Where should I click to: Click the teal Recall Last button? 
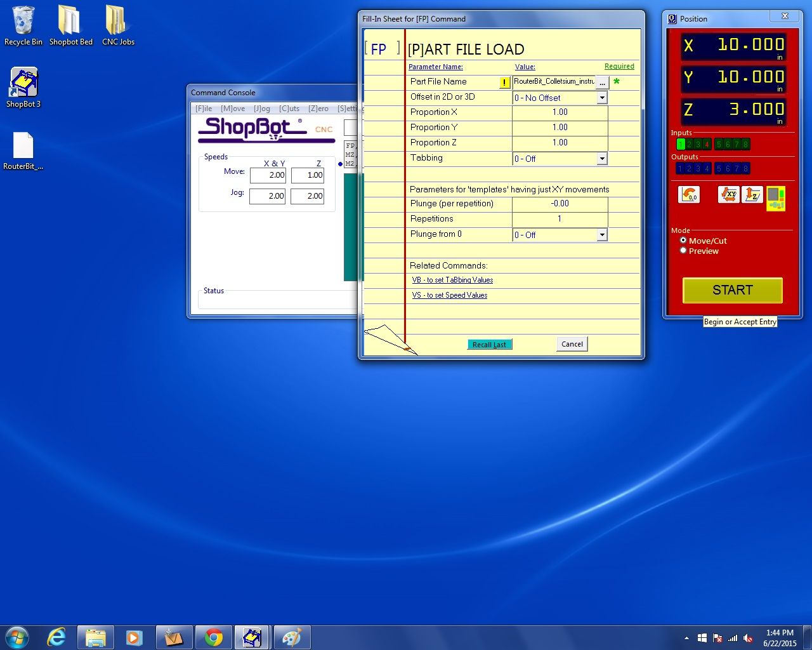point(489,344)
